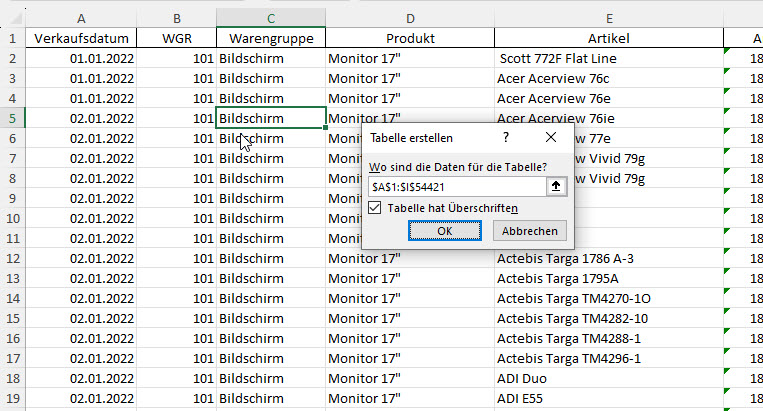Select column E header
The image size is (763, 411).
[x=608, y=18]
